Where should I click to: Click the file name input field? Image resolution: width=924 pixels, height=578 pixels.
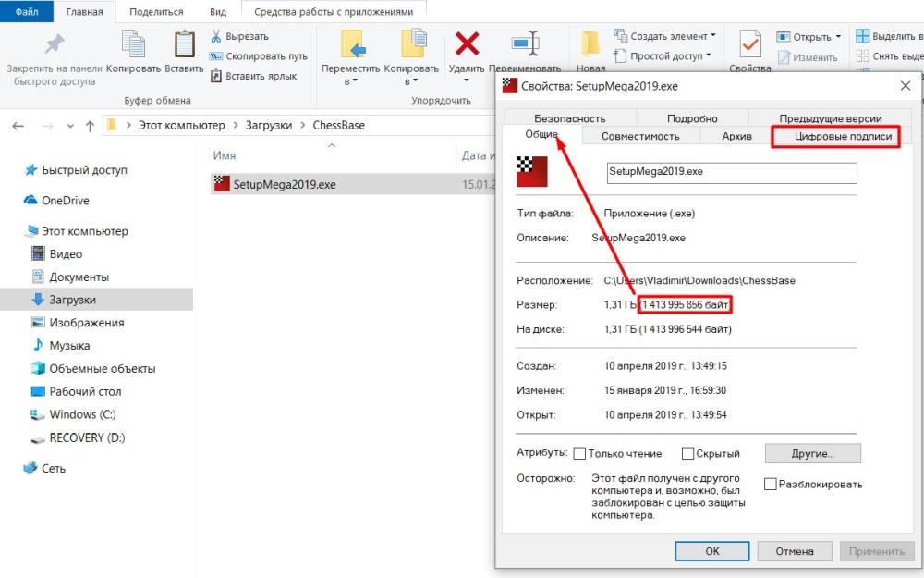(731, 172)
